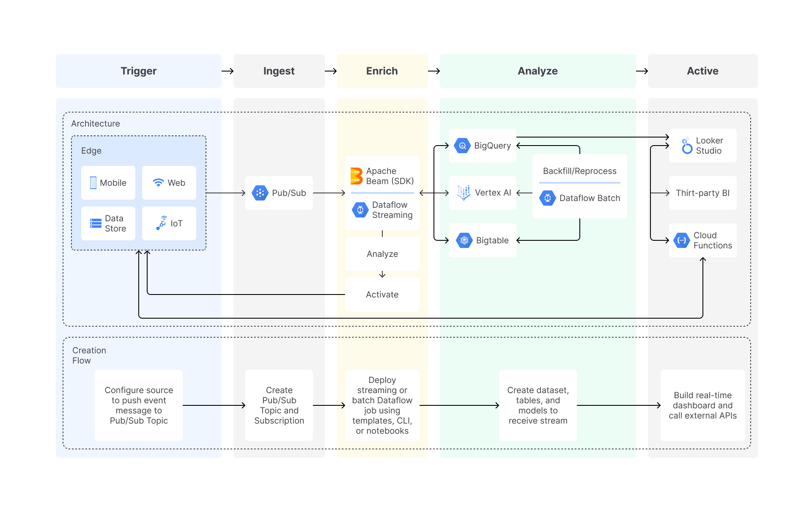Select the Active stage header

coord(703,71)
